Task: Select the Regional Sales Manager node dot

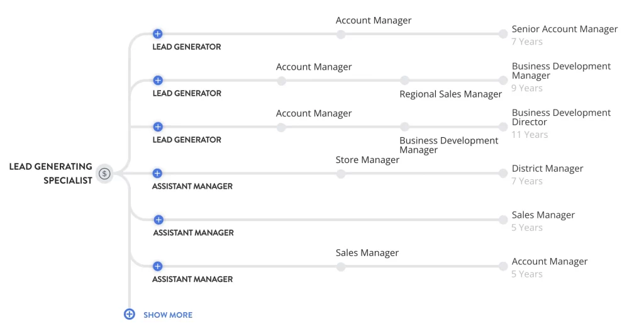Action: click(404, 81)
